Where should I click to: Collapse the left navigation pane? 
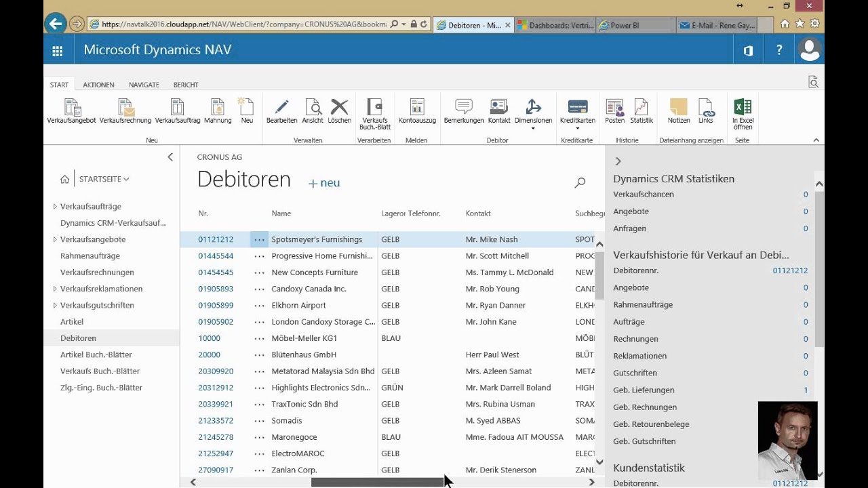[x=170, y=157]
